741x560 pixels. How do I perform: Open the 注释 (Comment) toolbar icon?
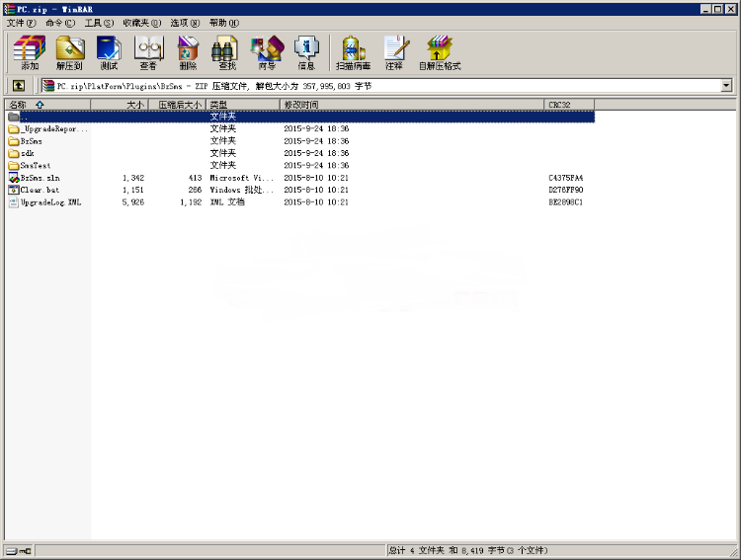(394, 51)
